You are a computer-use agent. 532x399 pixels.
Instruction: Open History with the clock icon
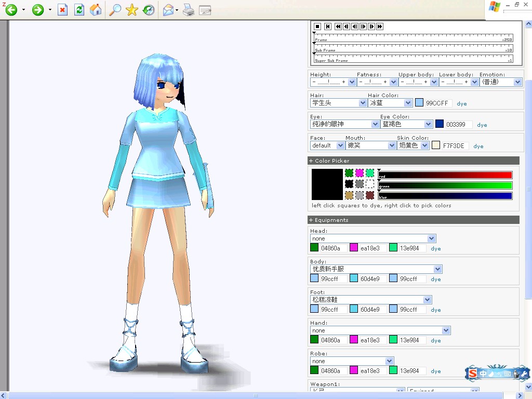(x=149, y=10)
